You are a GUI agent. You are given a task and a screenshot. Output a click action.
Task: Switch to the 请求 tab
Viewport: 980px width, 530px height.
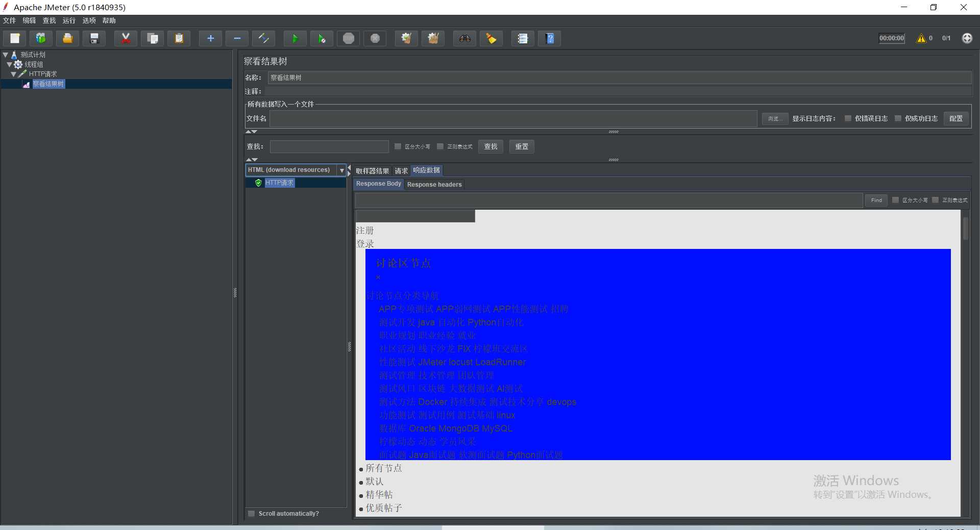[401, 171]
